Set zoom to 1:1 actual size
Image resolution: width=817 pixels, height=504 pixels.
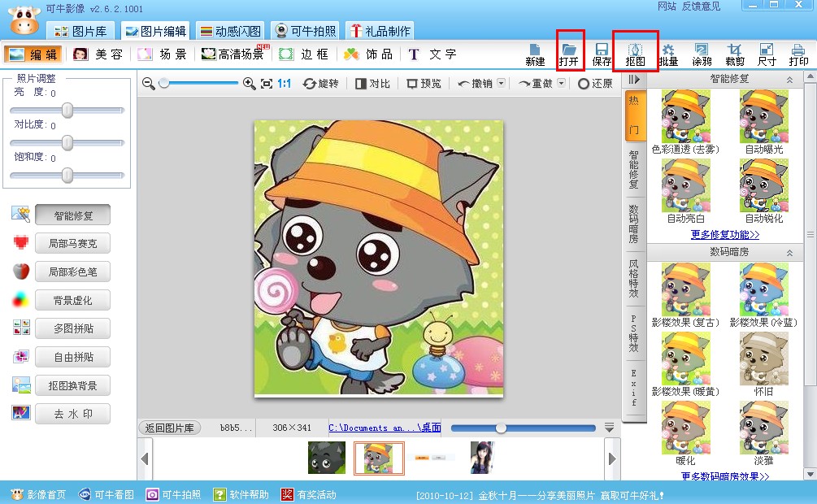[x=284, y=84]
